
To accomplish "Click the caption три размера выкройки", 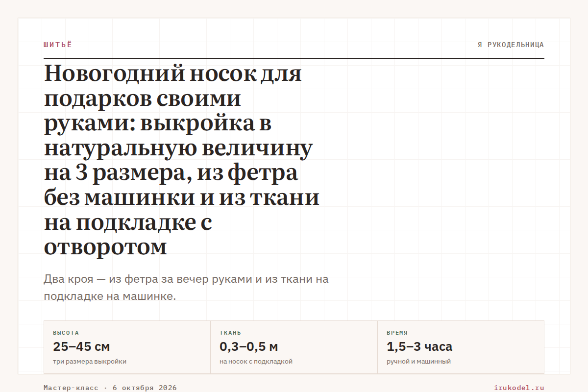I will point(90,362).
